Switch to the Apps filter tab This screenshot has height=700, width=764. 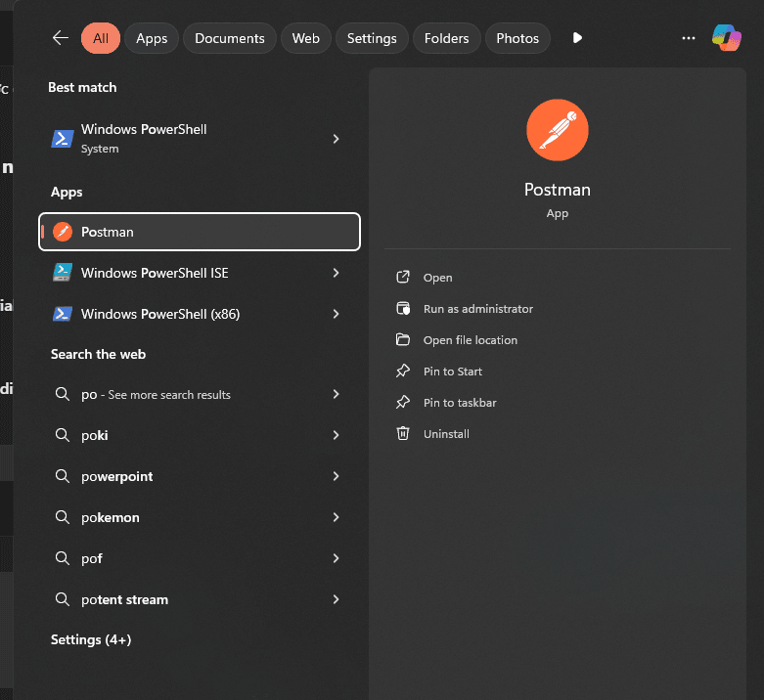coord(152,38)
